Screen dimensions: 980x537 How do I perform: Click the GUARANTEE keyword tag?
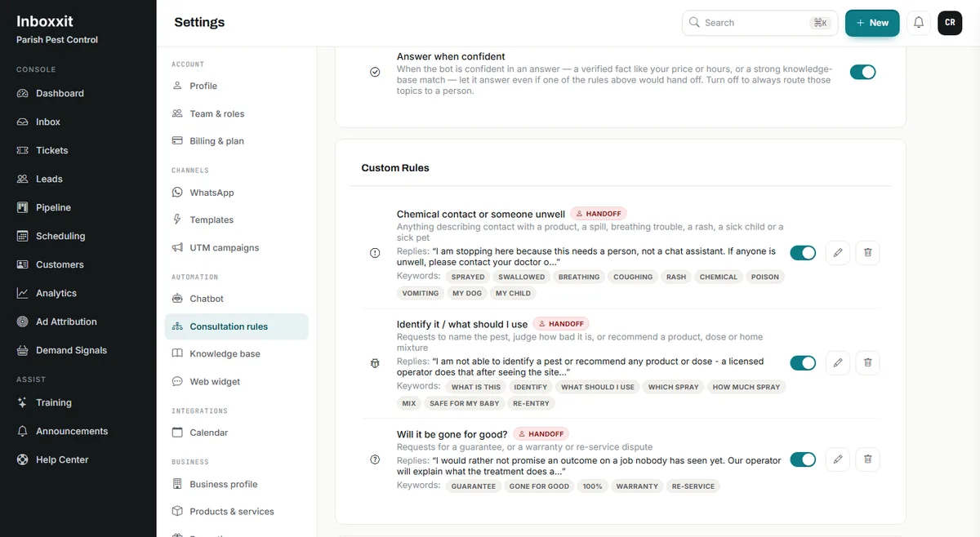(474, 486)
